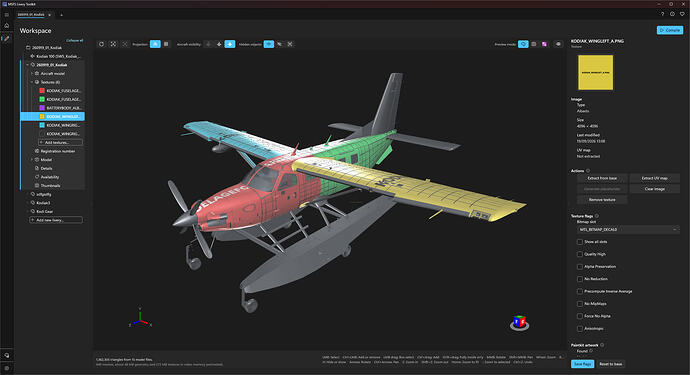
Task: Toggle the hidden objects eye button
Action: pyautogui.click(x=268, y=44)
